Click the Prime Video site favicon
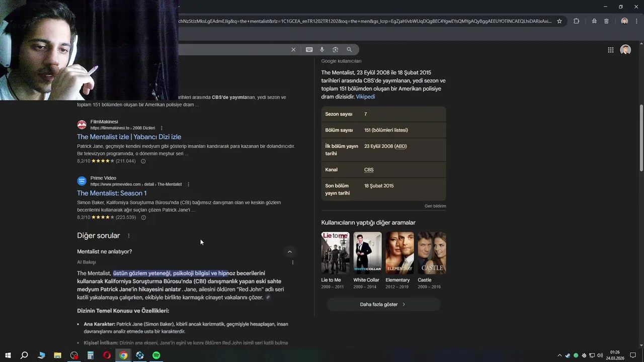Viewport: 644px width, 362px height. 82,181
